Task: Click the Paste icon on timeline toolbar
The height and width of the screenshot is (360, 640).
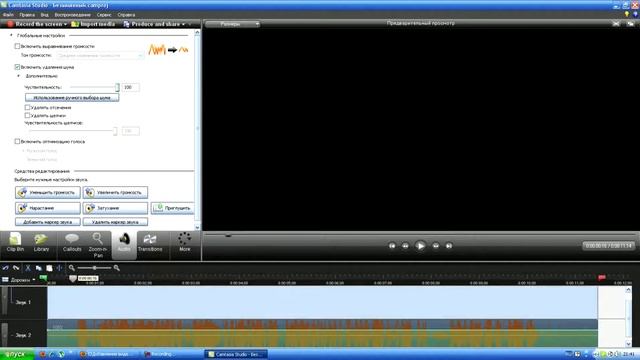Action: (x=49, y=268)
